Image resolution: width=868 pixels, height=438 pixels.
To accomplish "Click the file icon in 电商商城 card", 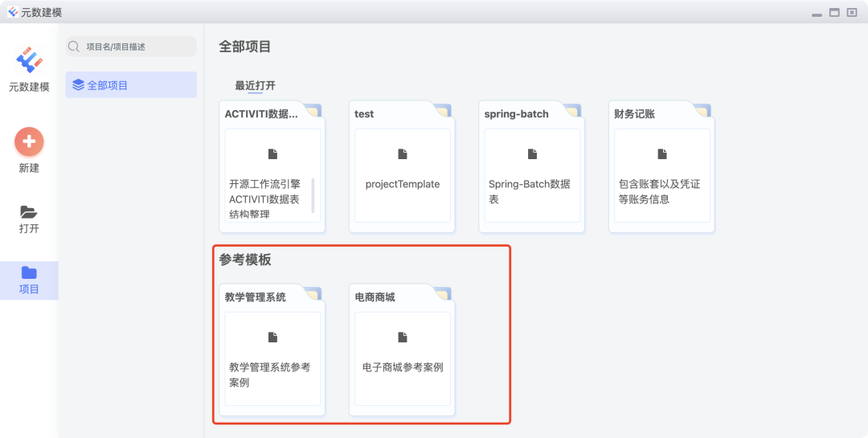I will tap(403, 338).
